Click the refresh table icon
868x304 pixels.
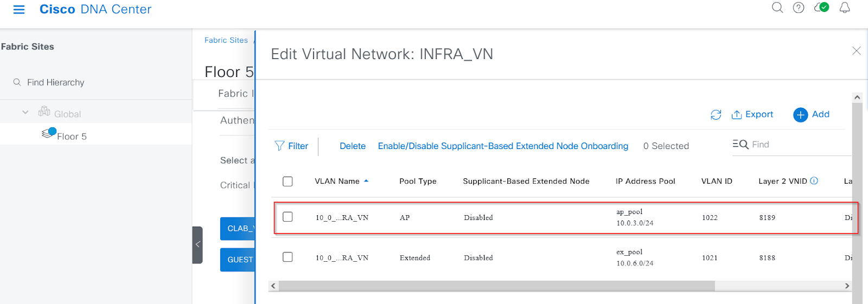pos(716,115)
